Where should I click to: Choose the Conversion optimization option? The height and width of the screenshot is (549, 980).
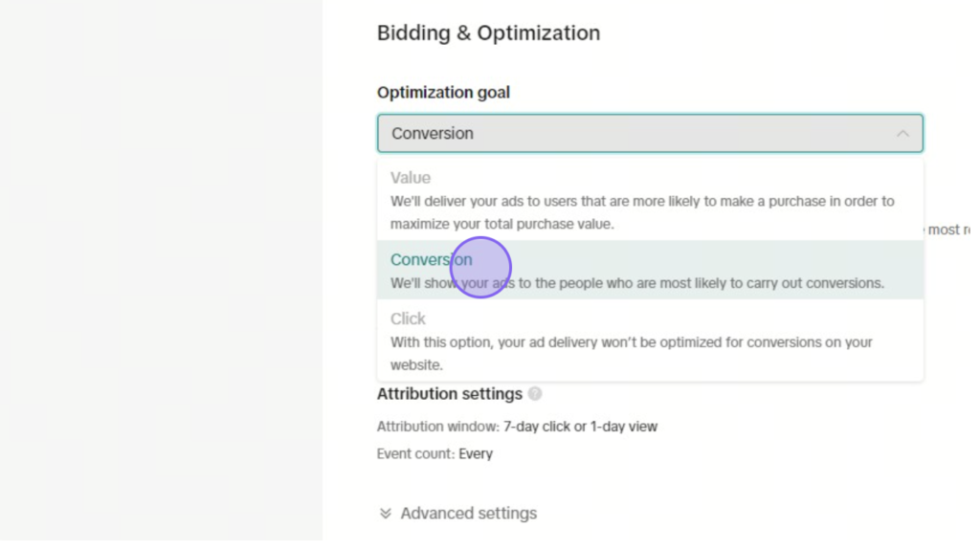(x=650, y=270)
